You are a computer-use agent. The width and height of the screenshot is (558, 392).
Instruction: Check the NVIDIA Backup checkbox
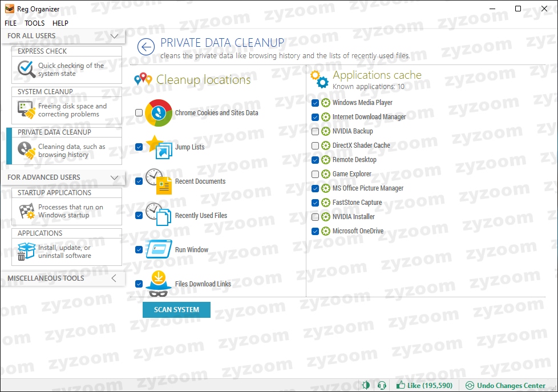315,131
